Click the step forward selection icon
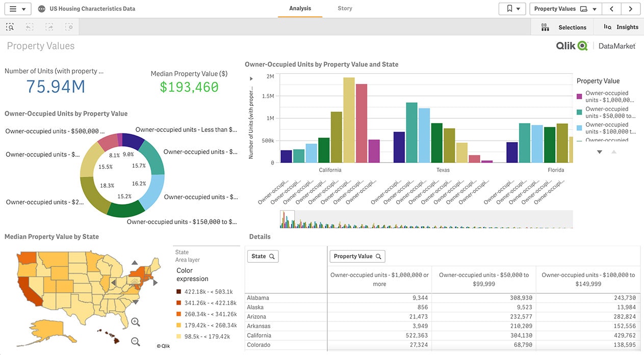The image size is (644, 355). (49, 27)
